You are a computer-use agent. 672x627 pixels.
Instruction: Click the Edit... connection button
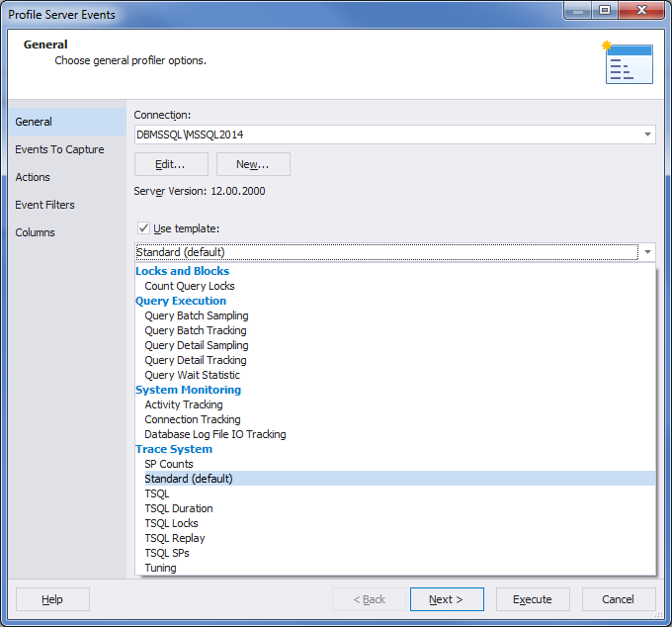pyautogui.click(x=171, y=164)
